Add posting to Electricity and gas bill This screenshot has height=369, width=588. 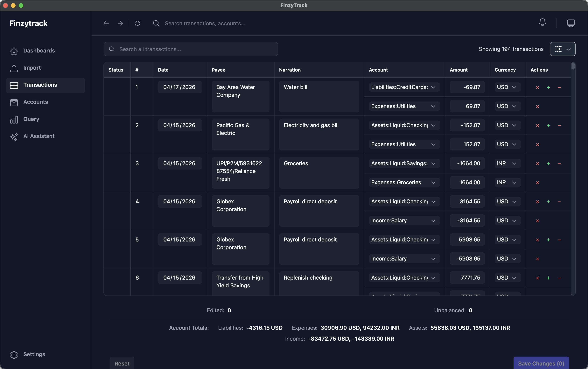pos(548,125)
